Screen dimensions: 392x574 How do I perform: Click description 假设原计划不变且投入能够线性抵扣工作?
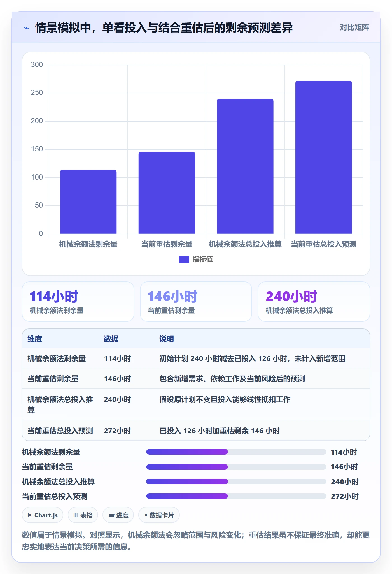(225, 399)
